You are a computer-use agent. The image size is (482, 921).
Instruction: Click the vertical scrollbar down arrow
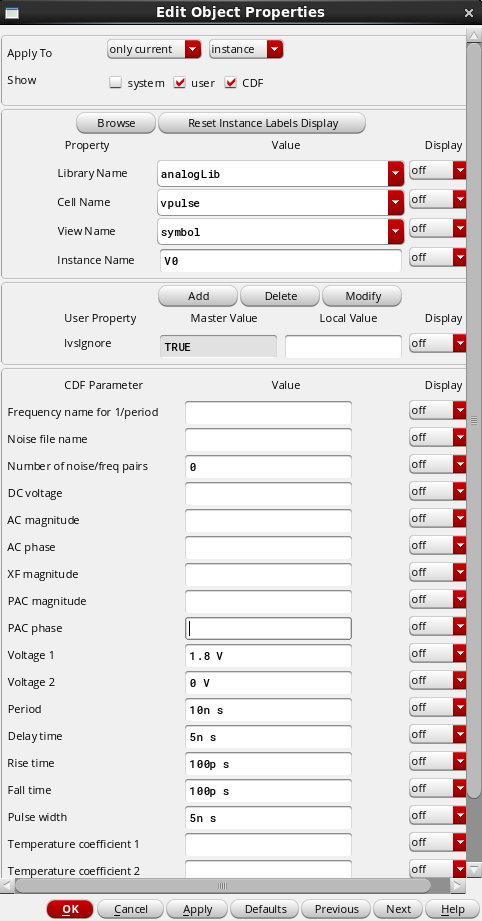(474, 869)
